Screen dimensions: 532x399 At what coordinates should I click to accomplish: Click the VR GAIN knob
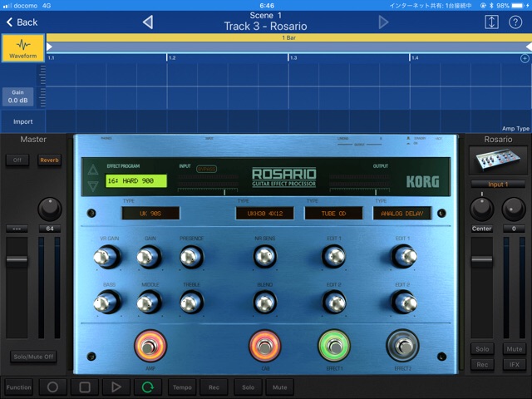pyautogui.click(x=107, y=257)
